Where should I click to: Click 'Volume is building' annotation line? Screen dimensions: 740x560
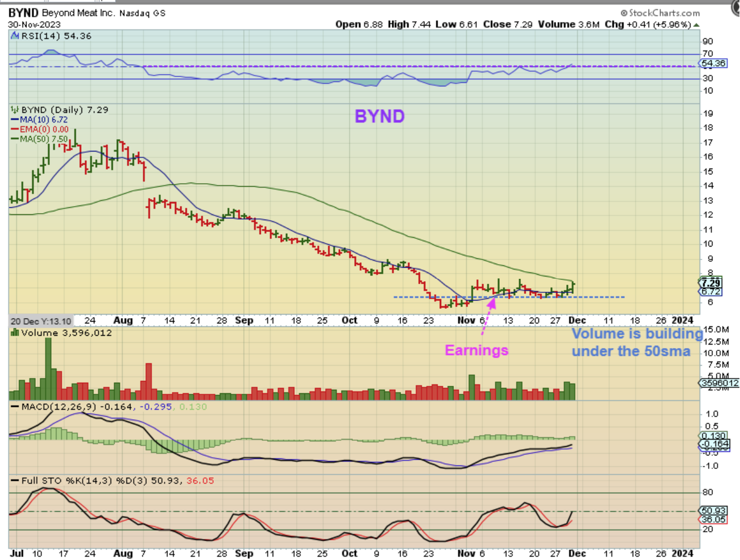click(x=637, y=334)
